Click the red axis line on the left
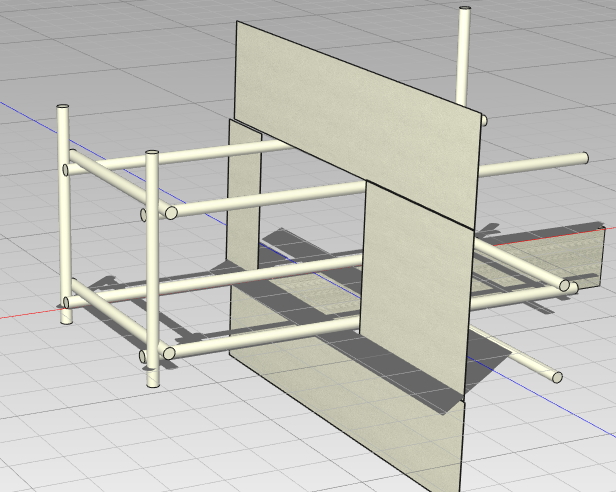The height and width of the screenshot is (492, 616). click(x=25, y=313)
